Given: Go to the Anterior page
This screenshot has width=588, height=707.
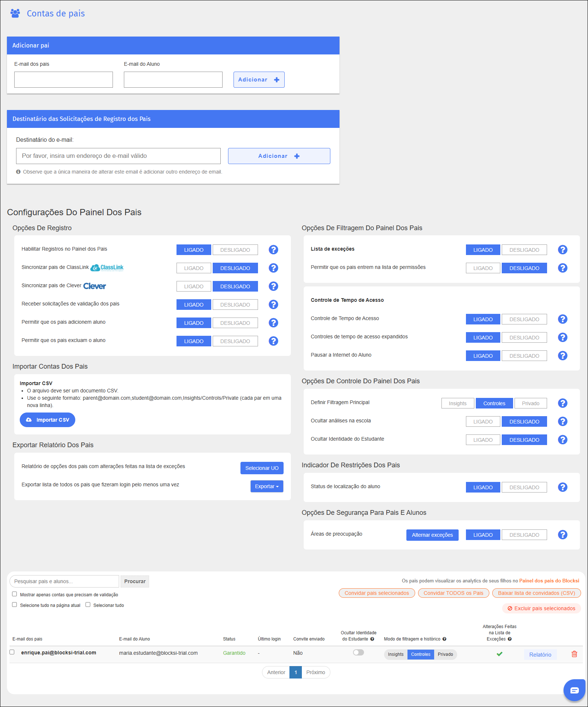Looking at the screenshot, I should [276, 672].
